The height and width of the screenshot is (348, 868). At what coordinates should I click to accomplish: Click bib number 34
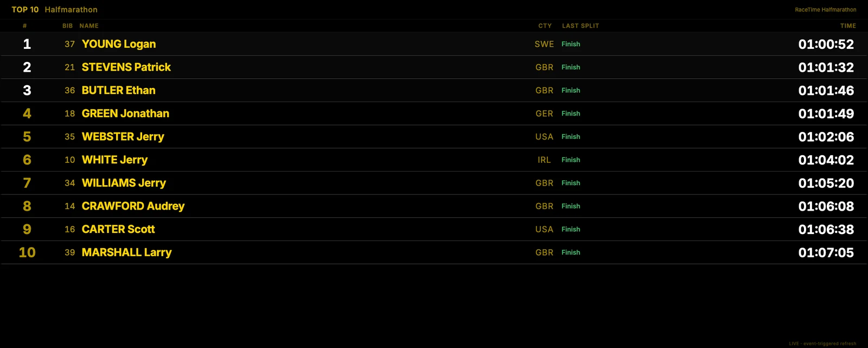[69, 183]
